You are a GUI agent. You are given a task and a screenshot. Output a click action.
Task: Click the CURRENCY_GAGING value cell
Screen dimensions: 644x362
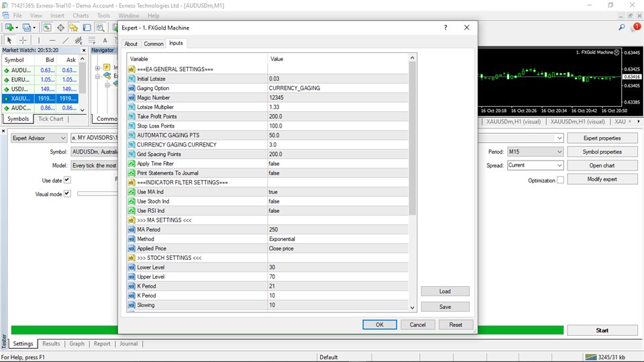pyautogui.click(x=337, y=88)
